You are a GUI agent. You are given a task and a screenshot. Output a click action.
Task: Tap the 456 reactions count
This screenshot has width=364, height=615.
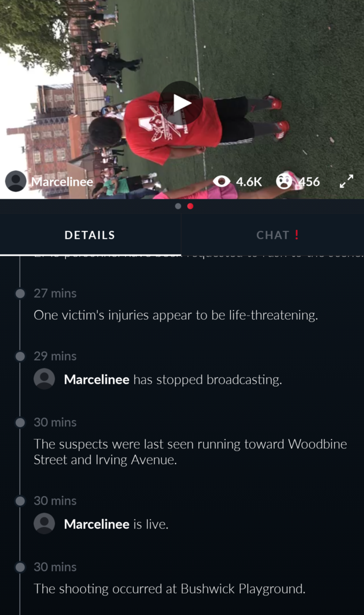click(x=309, y=182)
